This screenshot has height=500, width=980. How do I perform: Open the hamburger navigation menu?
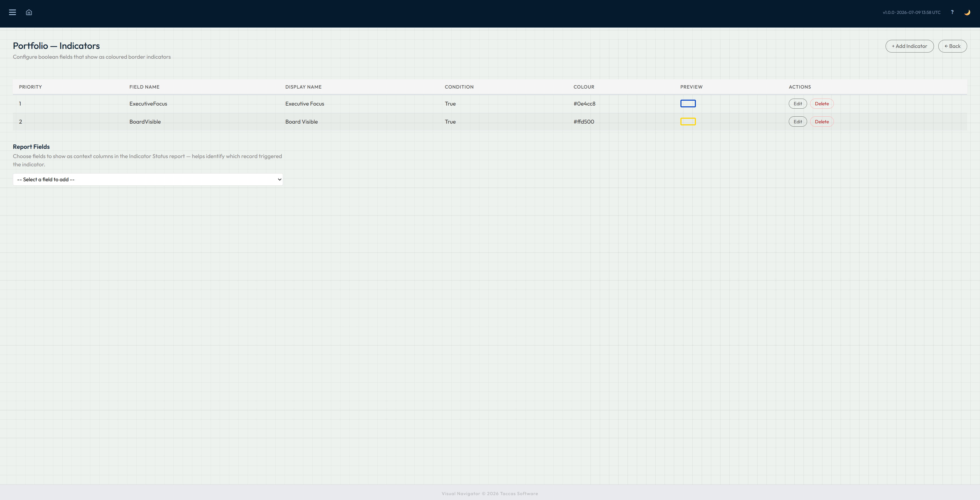pos(13,12)
